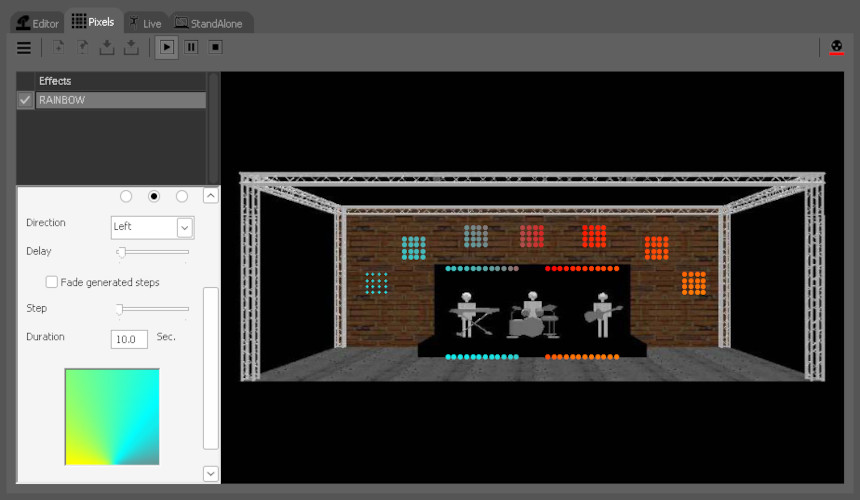Image resolution: width=860 pixels, height=500 pixels.
Task: Stop the pixel effect playback
Action: [x=215, y=47]
